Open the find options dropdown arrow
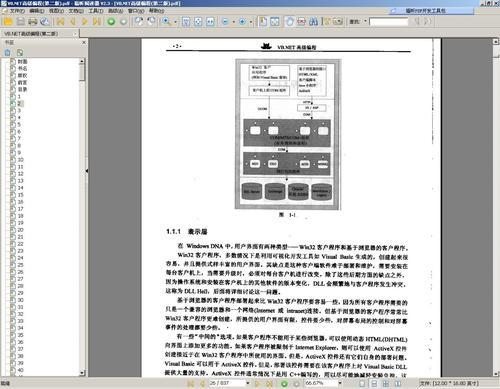500x389 pixels. pos(365,22)
